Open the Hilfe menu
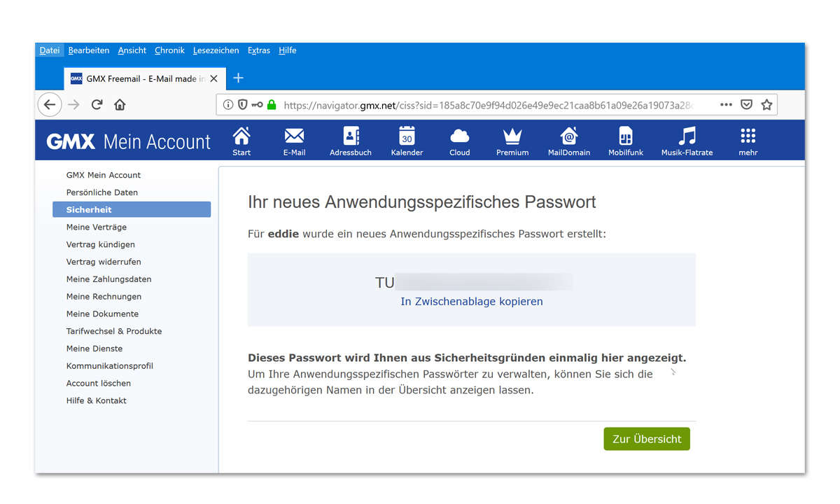 288,50
